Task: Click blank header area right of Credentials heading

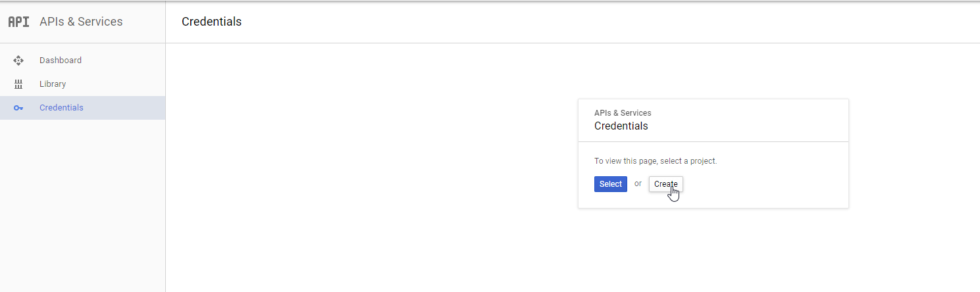Action: tap(592, 22)
